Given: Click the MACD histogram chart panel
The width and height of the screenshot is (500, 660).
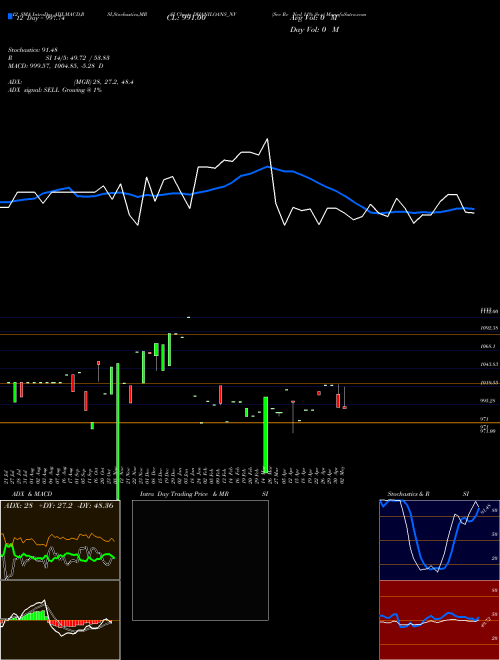Looking at the screenshot, I should point(60,620).
